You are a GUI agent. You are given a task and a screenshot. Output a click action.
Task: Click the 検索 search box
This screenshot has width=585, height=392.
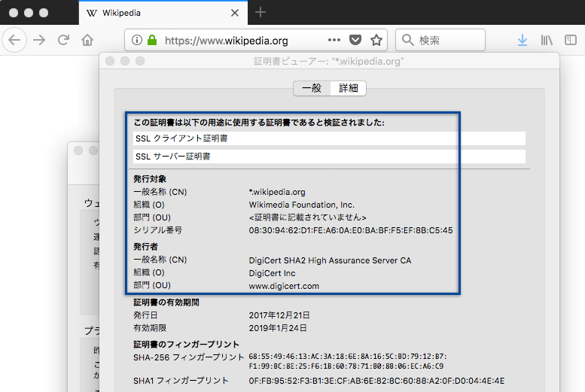click(440, 40)
